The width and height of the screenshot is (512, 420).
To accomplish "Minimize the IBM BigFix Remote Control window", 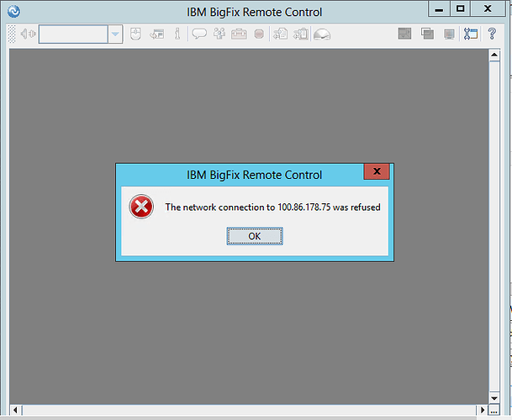I will tap(439, 9).
